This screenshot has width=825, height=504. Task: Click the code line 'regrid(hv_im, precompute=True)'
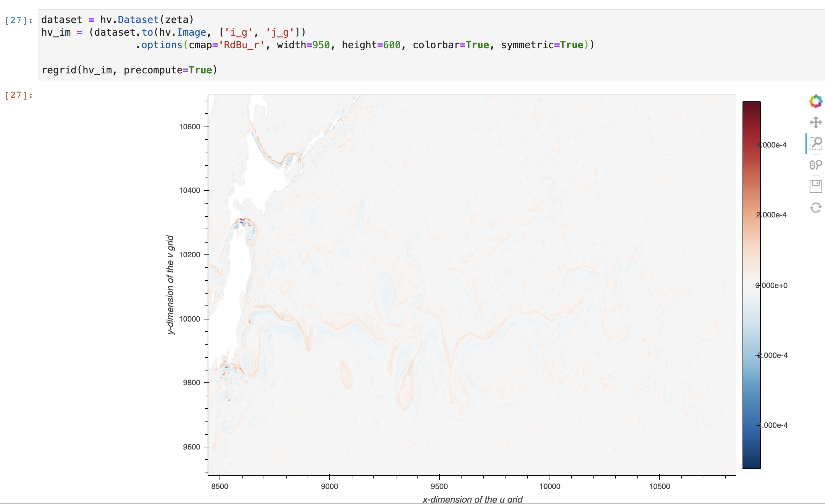(129, 70)
